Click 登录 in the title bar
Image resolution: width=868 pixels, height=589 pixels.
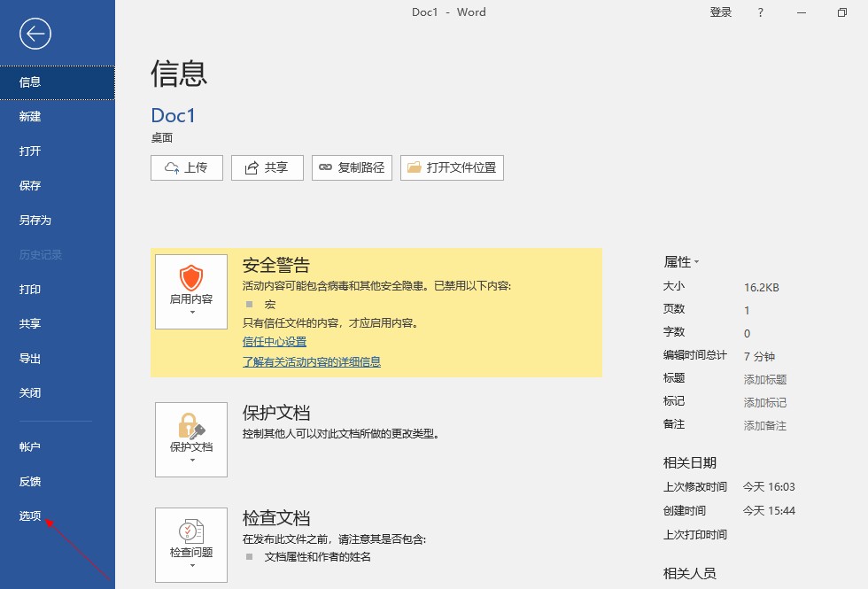721,12
